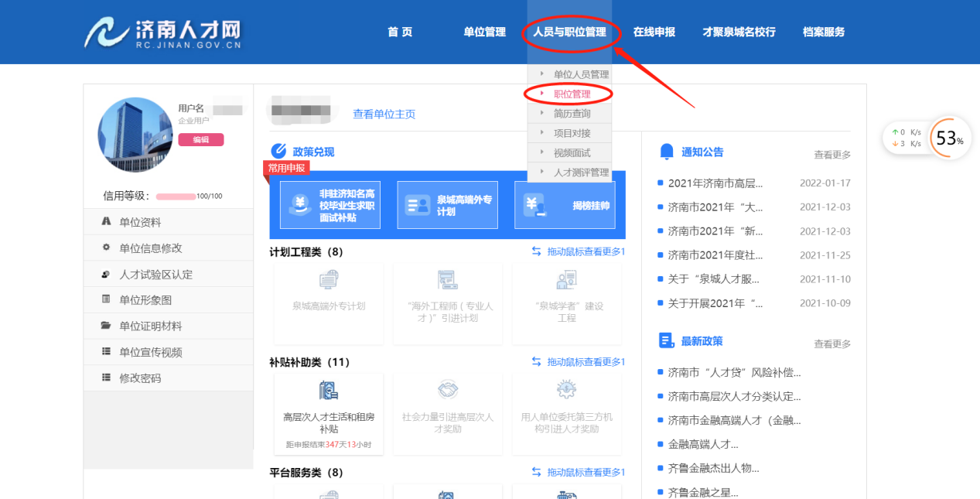
Task: Open 档案服务 nav item
Action: point(824,32)
